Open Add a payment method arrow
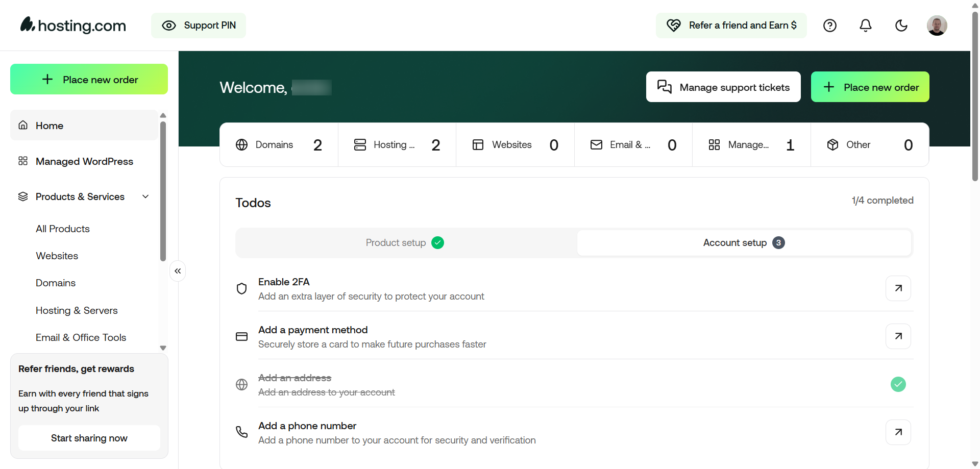The height and width of the screenshot is (469, 980). click(x=898, y=336)
